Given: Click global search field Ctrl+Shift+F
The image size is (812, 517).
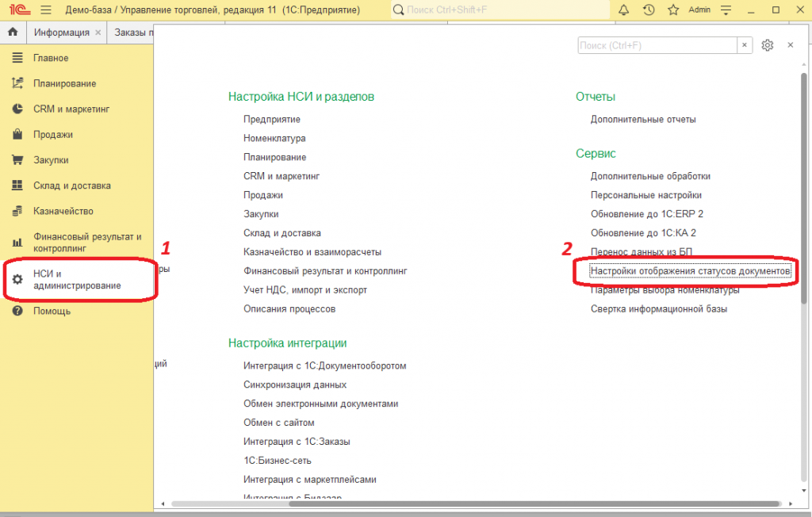Looking at the screenshot, I should tap(500, 10).
